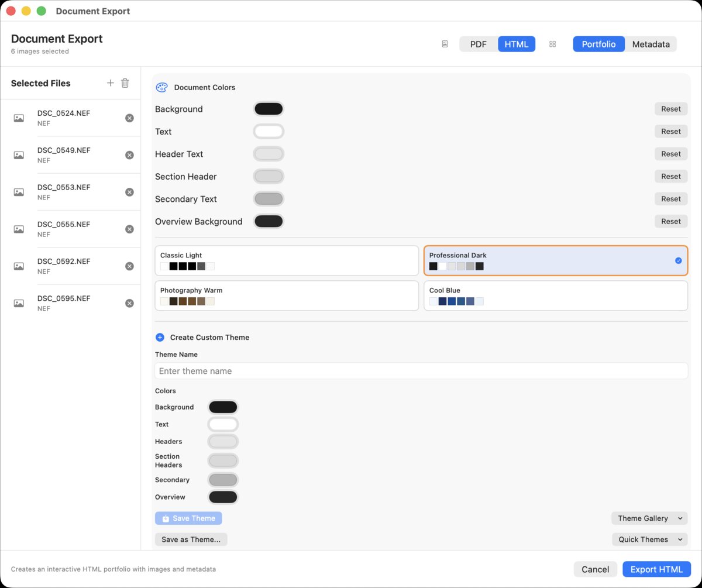Add files using the plus icon
702x588 pixels.
click(x=110, y=83)
